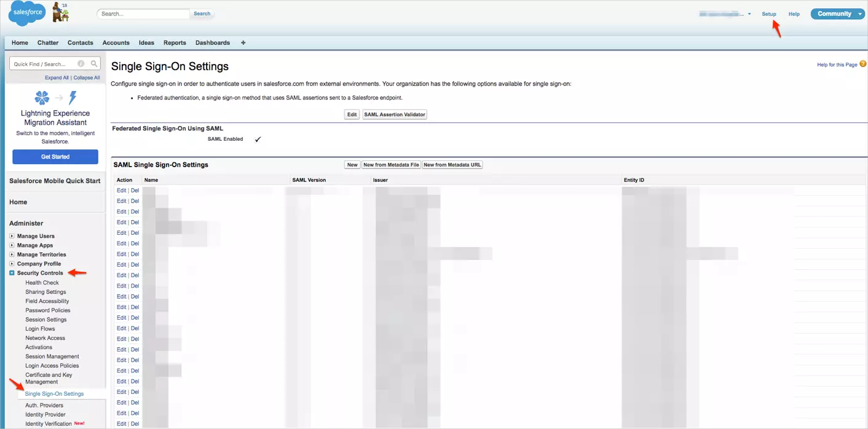This screenshot has height=429, width=868.
Task: Click the info icon beside Quick Find
Action: [x=81, y=63]
